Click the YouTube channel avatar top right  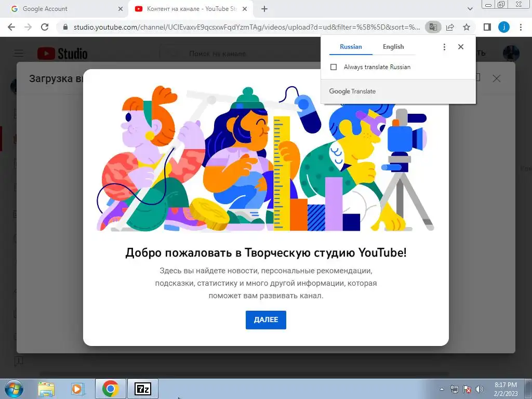511,54
